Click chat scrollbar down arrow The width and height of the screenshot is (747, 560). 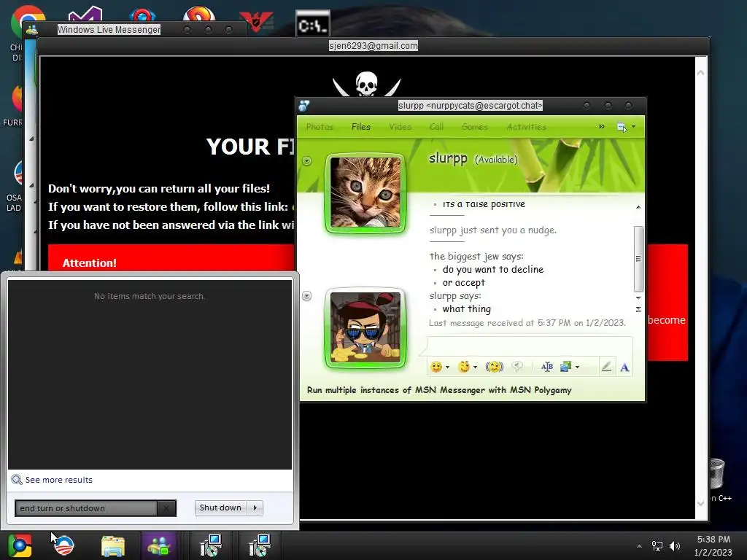638,297
